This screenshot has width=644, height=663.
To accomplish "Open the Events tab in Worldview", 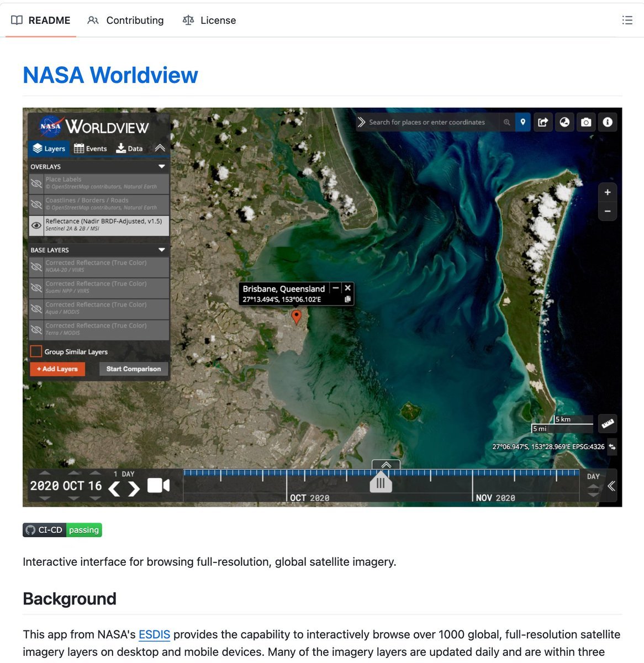I will click(x=90, y=149).
